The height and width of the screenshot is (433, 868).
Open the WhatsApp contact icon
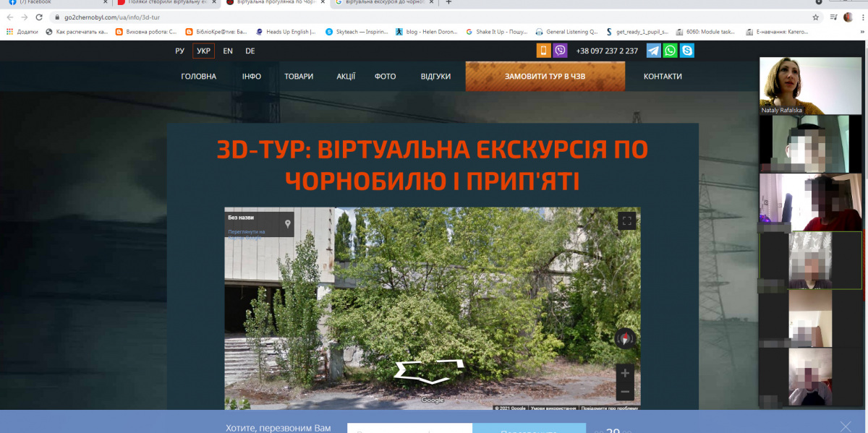[x=671, y=51]
